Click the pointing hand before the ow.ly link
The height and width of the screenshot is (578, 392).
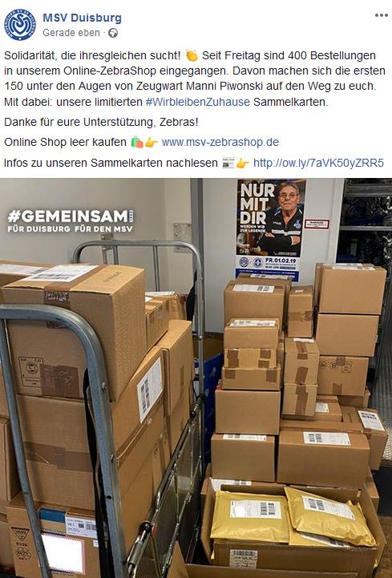(x=242, y=163)
